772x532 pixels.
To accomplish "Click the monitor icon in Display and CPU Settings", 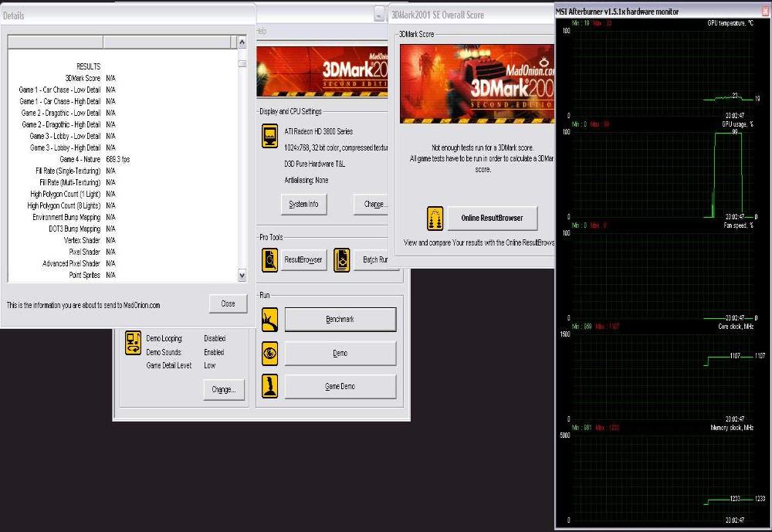I will click(269, 136).
